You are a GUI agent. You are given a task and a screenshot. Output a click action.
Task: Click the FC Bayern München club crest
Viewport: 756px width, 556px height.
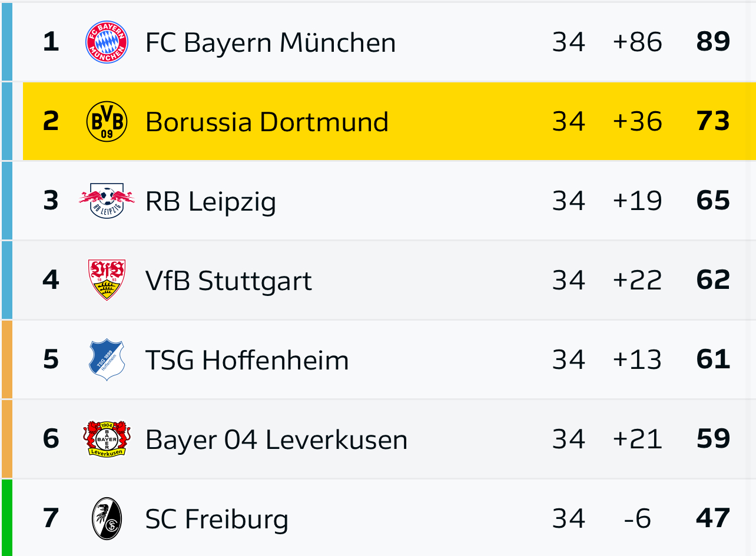point(107,42)
